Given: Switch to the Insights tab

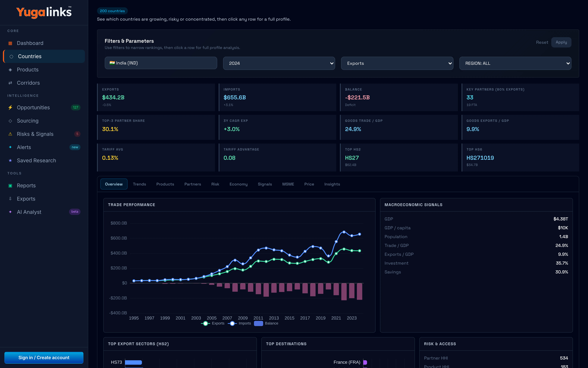Looking at the screenshot, I should pos(332,184).
